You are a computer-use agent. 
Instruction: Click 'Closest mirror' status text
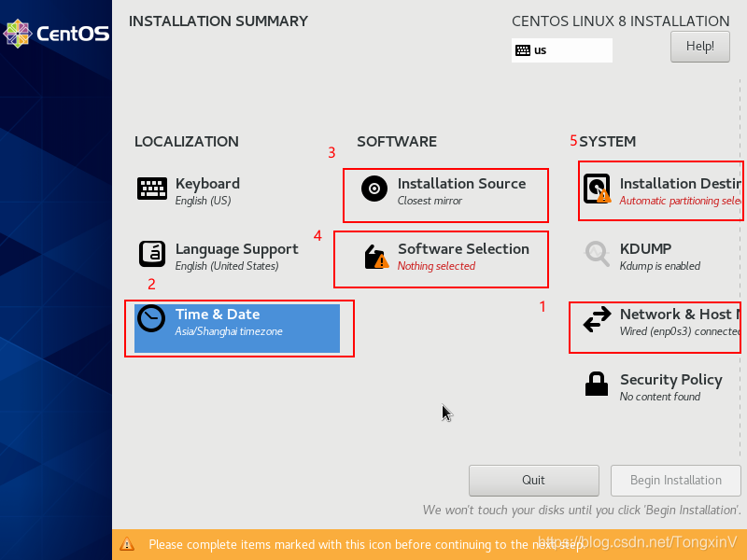click(430, 201)
